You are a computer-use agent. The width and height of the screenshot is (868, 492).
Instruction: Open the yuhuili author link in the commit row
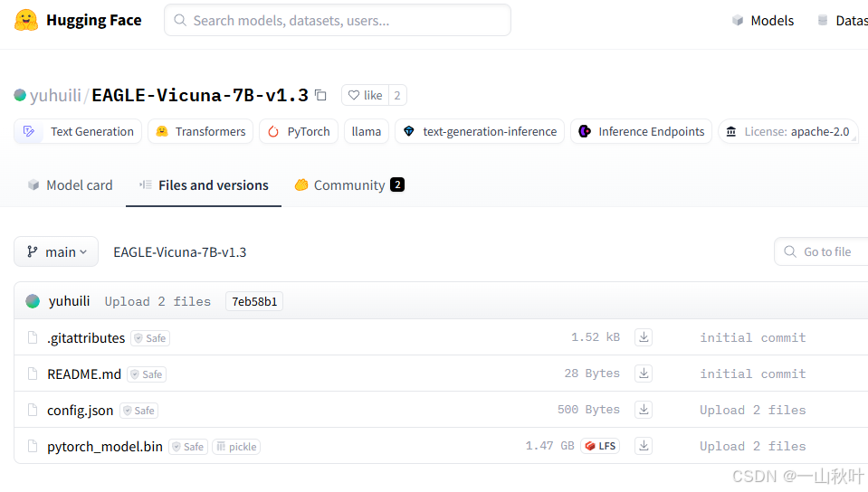(x=69, y=301)
